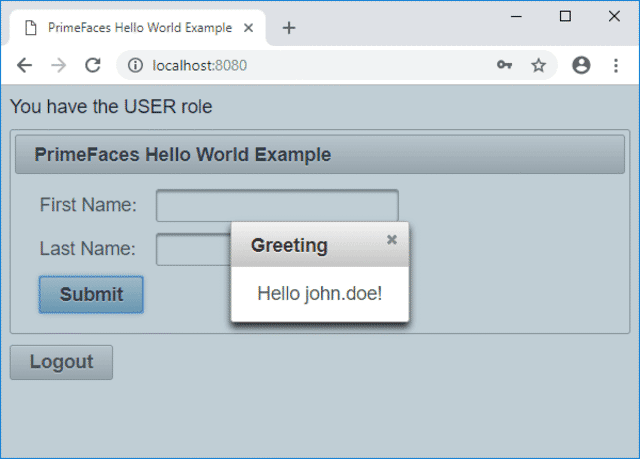Screen dimensions: 640x459
Task: Click the 'First Name:' label
Action: (x=88, y=205)
